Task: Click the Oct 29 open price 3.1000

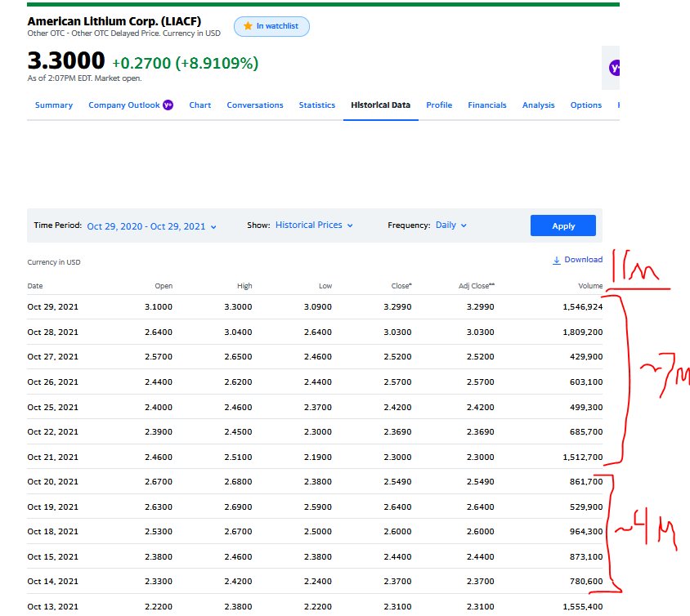Action: pyautogui.click(x=159, y=307)
